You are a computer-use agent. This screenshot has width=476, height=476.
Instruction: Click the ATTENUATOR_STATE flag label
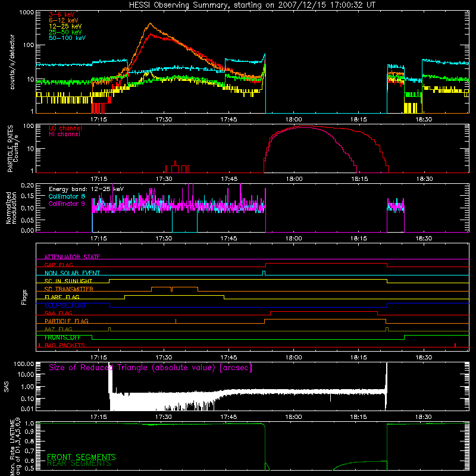pyautogui.click(x=72, y=257)
